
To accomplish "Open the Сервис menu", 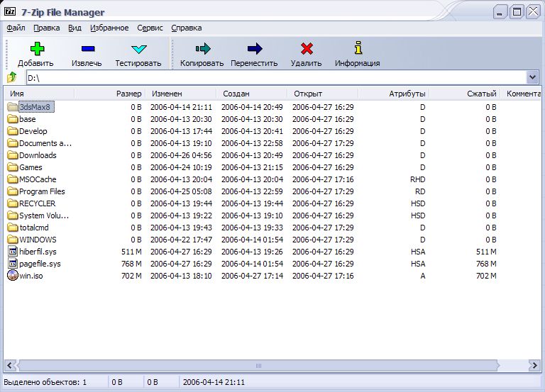I will pos(150,28).
